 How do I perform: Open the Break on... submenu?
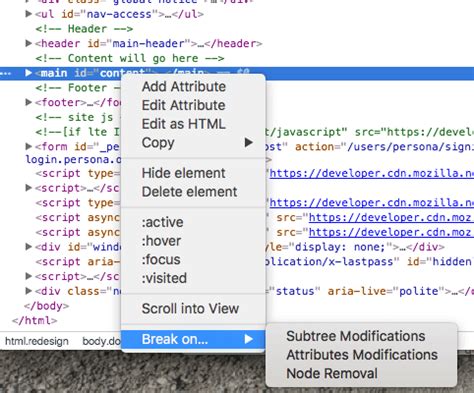tap(193, 339)
